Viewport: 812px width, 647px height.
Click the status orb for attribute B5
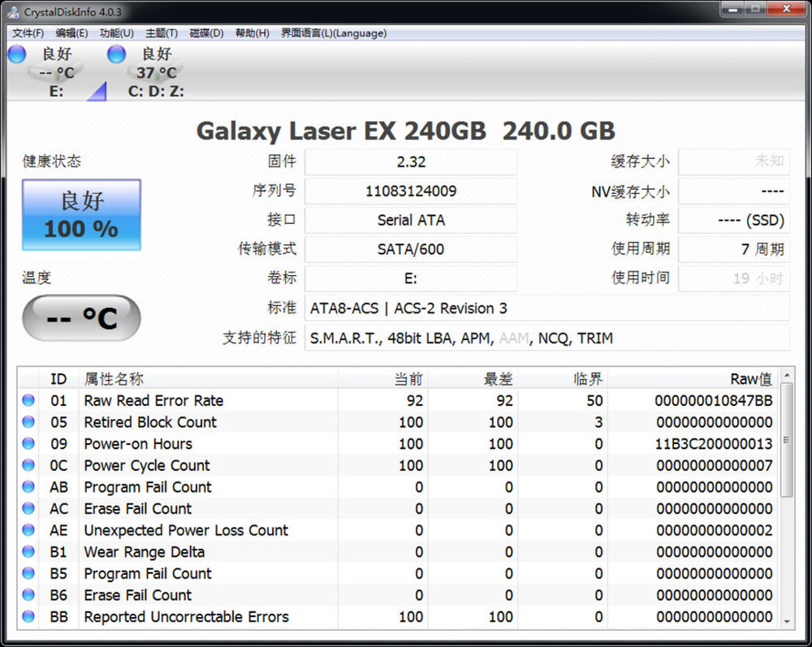click(x=28, y=573)
